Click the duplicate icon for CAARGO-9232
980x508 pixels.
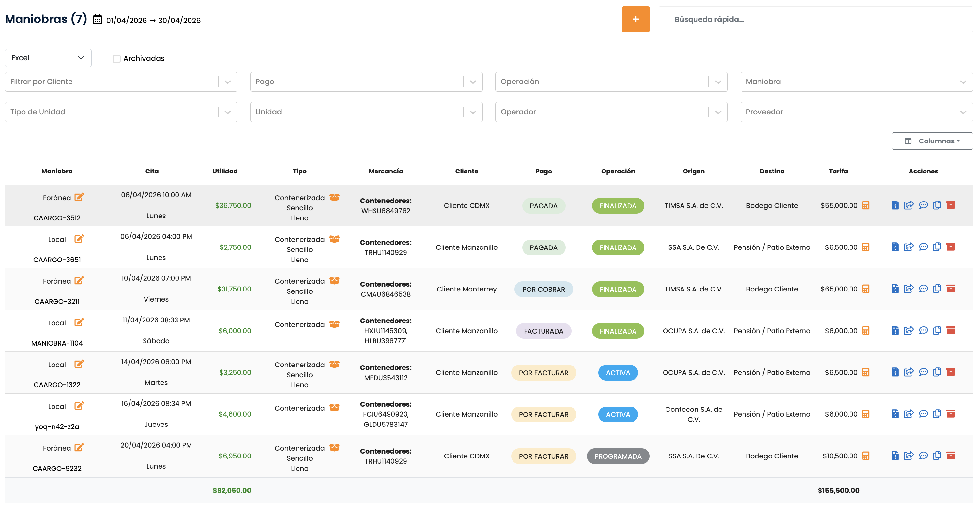(x=937, y=456)
